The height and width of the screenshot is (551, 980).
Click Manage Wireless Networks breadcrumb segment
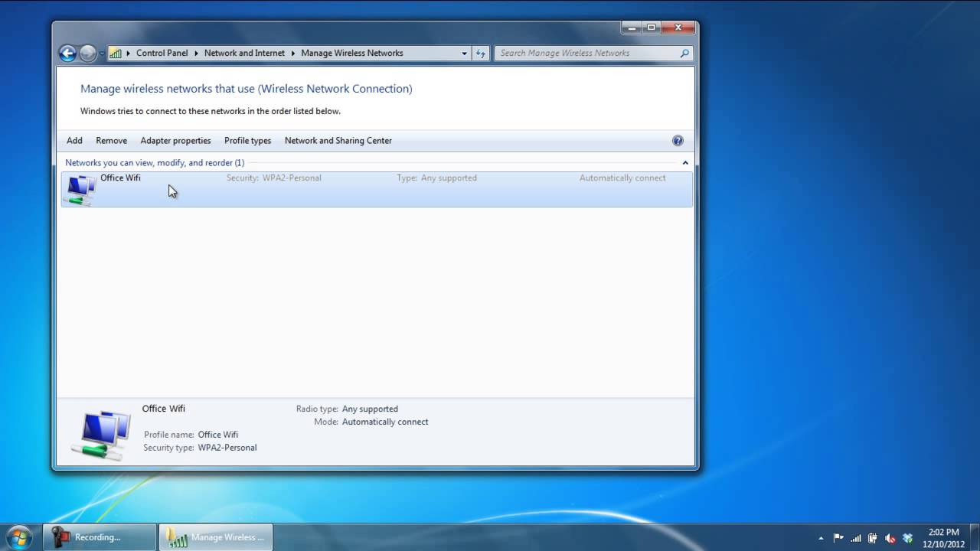click(352, 53)
